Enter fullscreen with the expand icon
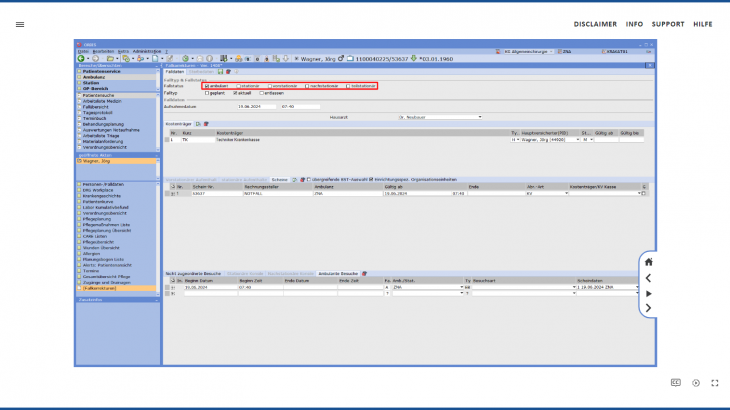This screenshot has height=410, width=730. coord(715,382)
